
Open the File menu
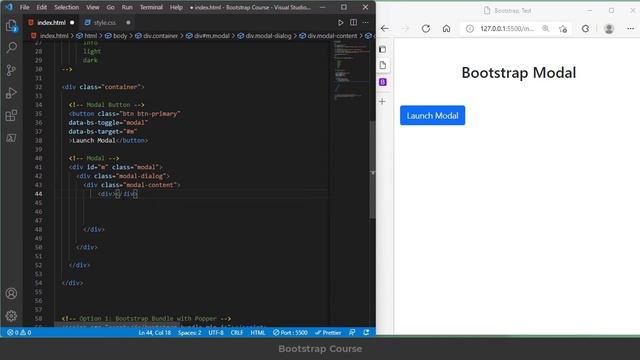(x=24, y=7)
